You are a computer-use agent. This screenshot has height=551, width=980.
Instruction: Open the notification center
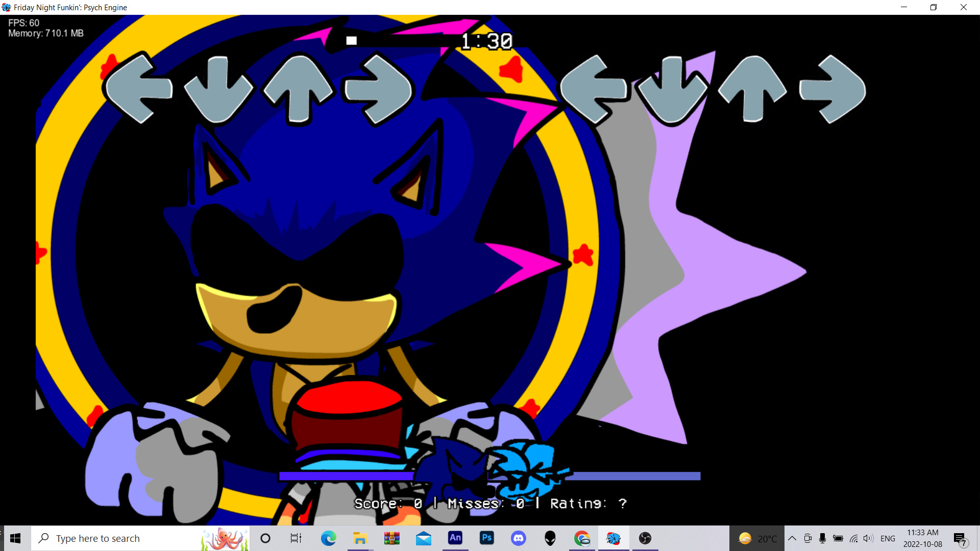pos(960,539)
